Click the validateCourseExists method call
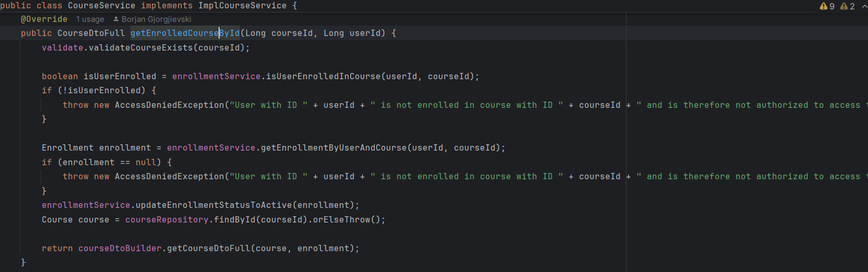The image size is (868, 272). point(140,48)
